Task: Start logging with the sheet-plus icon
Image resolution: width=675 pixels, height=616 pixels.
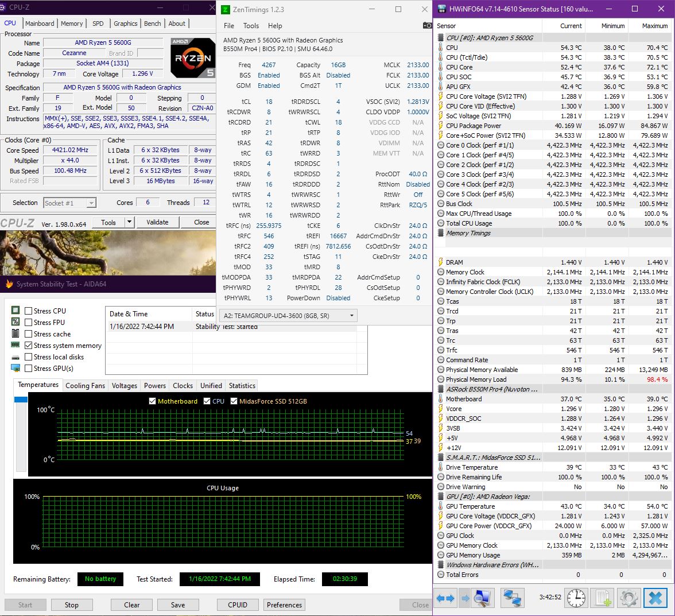Action: point(603,598)
